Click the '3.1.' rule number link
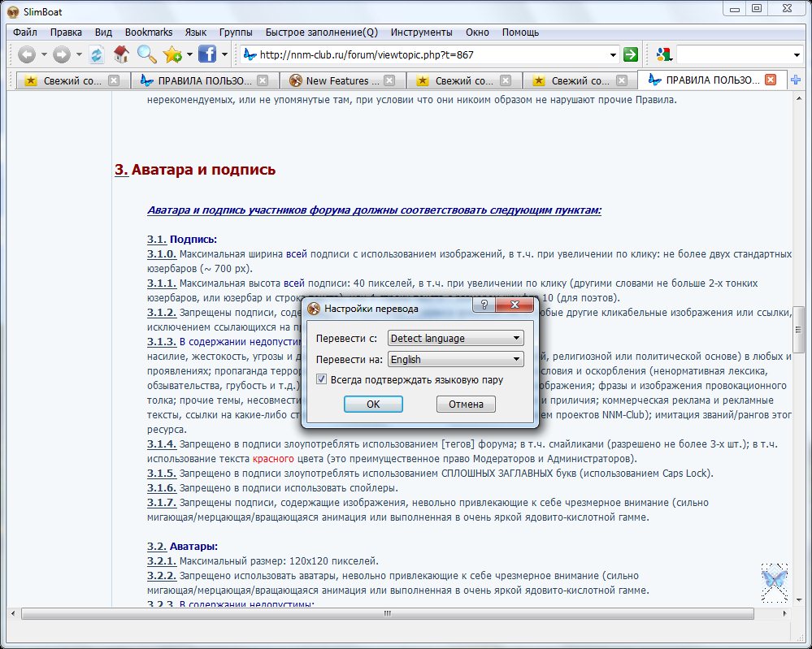Image resolution: width=812 pixels, height=649 pixels. pos(156,240)
